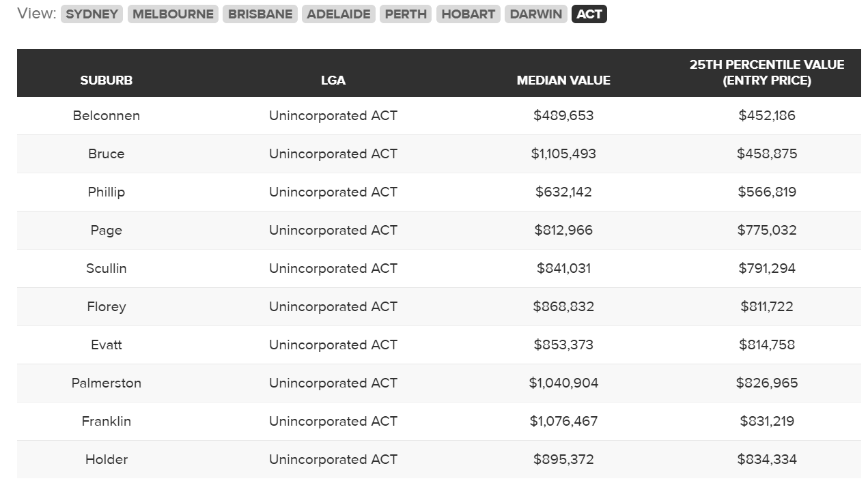The image size is (868, 496).
Task: Show Perth suburb data
Action: 406,14
